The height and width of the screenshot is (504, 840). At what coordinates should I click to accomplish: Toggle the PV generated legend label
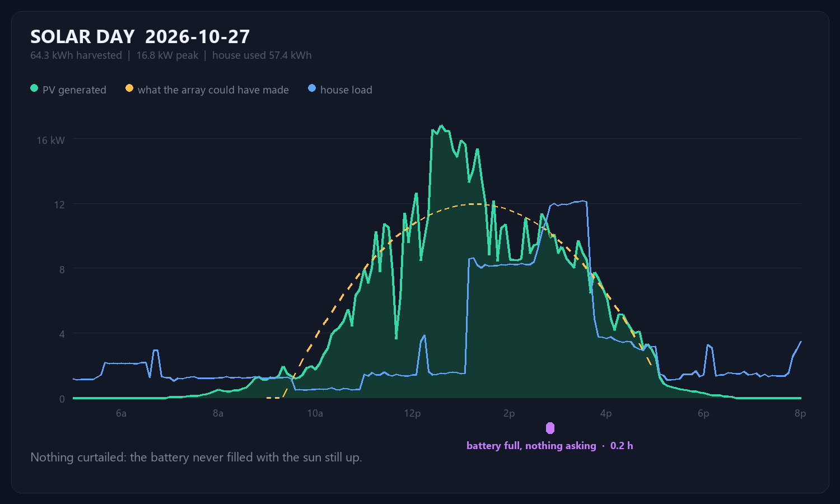[74, 90]
